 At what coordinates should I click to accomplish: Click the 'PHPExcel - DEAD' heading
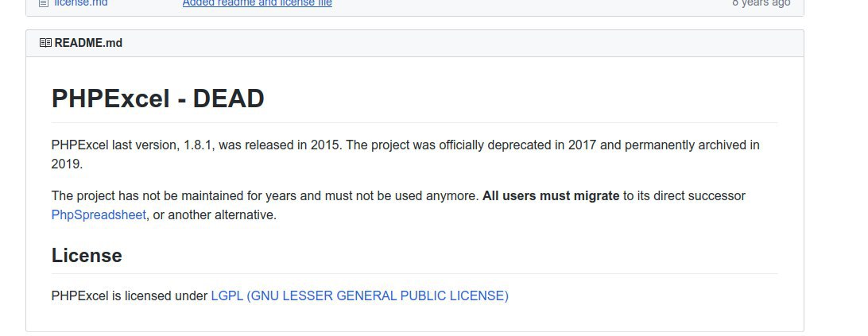coord(157,98)
